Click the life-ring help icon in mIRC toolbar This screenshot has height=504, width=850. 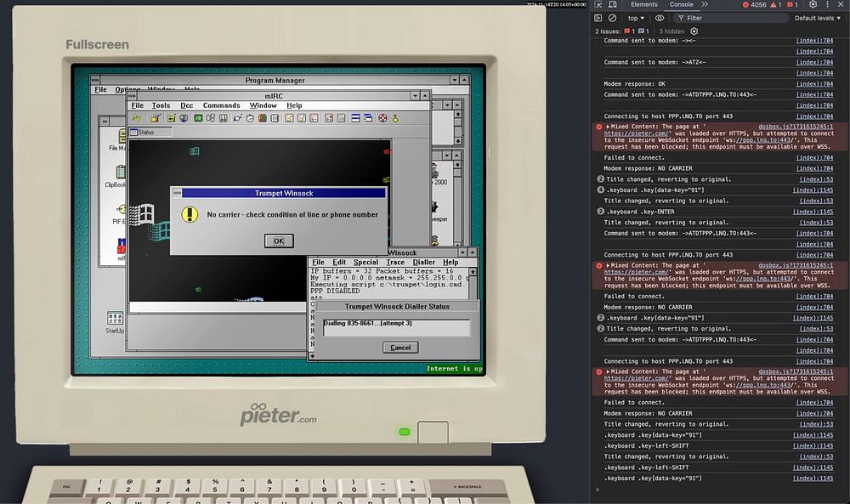pos(383,118)
